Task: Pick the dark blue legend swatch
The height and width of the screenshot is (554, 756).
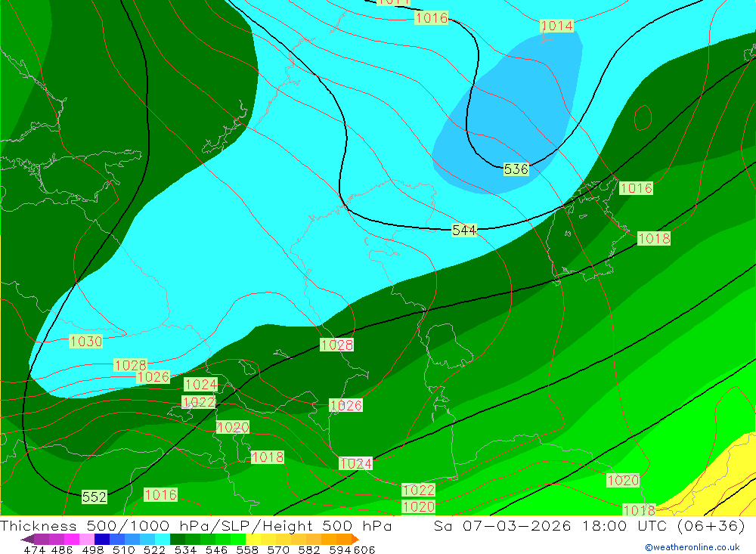Action: pos(102,539)
